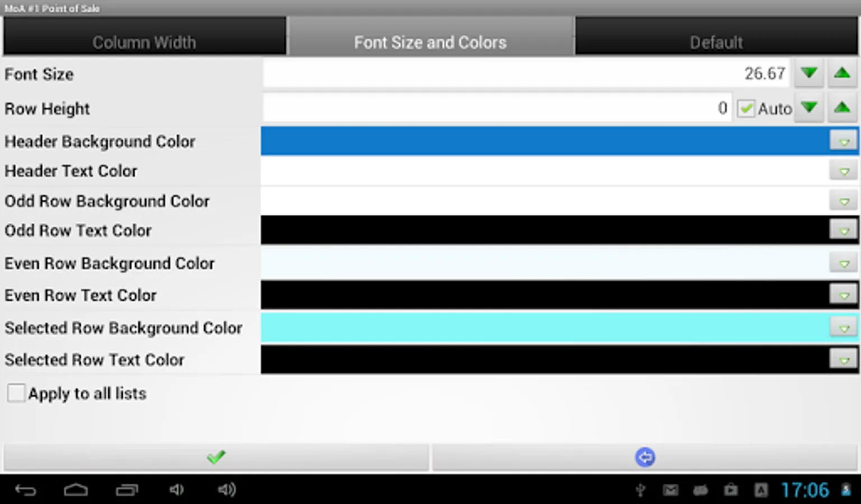Toggle the Auto row height checkbox
The width and height of the screenshot is (861, 504).
[x=746, y=109]
